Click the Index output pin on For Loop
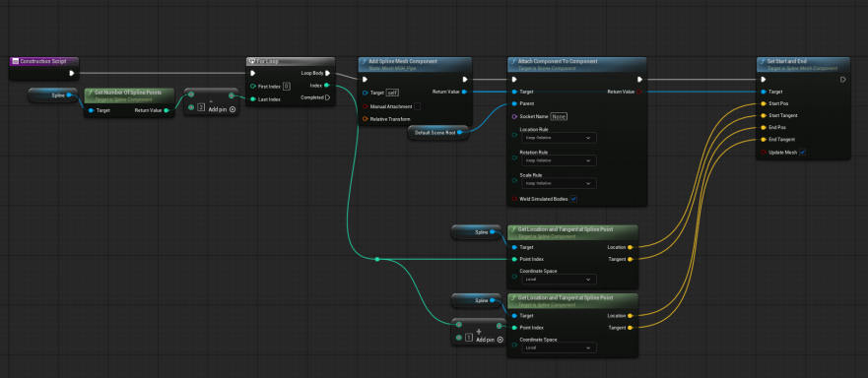868x378 pixels. [326, 86]
